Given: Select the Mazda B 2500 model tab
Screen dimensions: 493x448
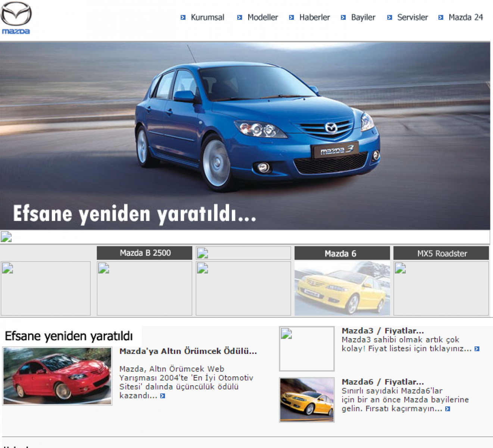Looking at the screenshot, I should 145,253.
